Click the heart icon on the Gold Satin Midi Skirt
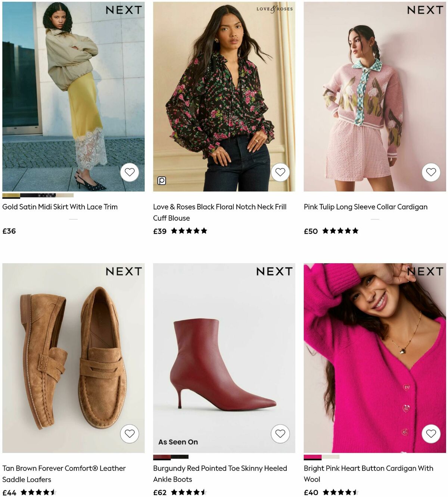The height and width of the screenshot is (497, 448). point(130,172)
